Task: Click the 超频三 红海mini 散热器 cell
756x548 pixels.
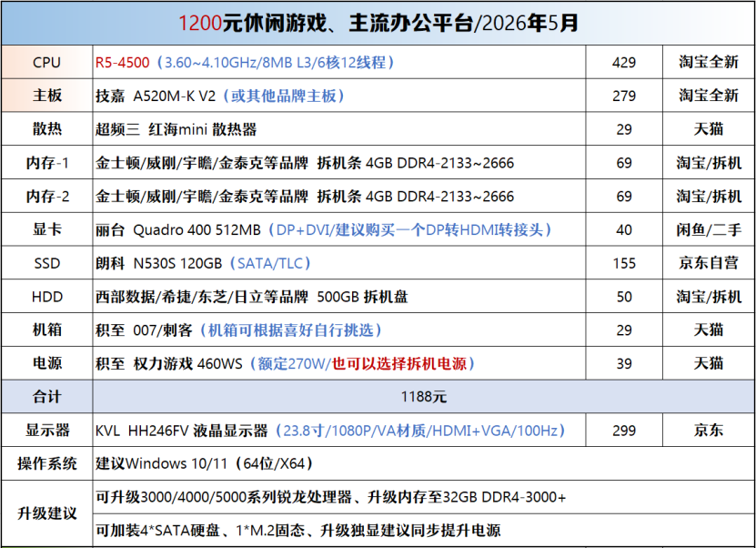Action: tap(339, 128)
